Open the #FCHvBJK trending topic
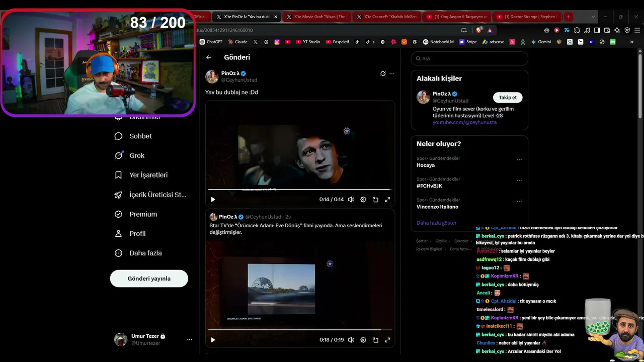This screenshot has height=362, width=644. click(x=430, y=186)
